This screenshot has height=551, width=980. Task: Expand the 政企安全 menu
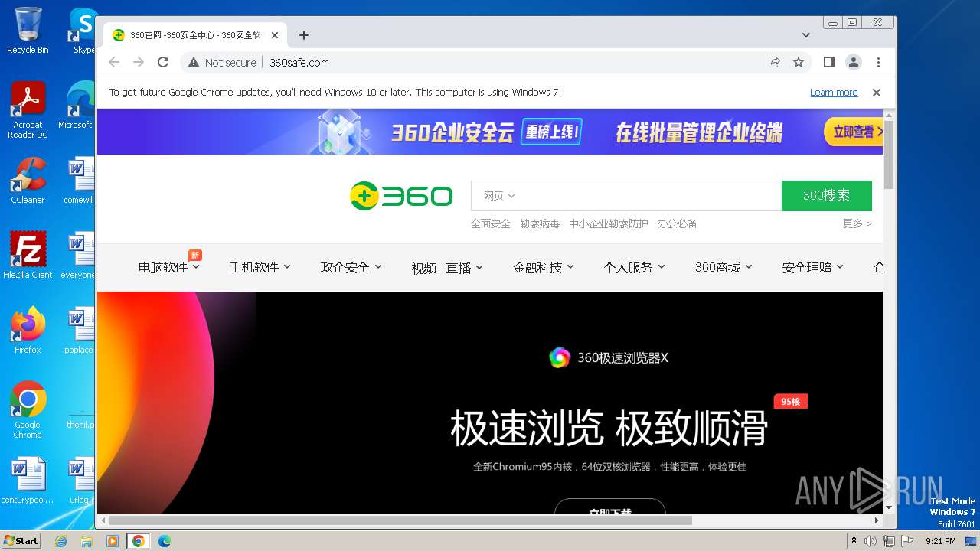pos(351,267)
